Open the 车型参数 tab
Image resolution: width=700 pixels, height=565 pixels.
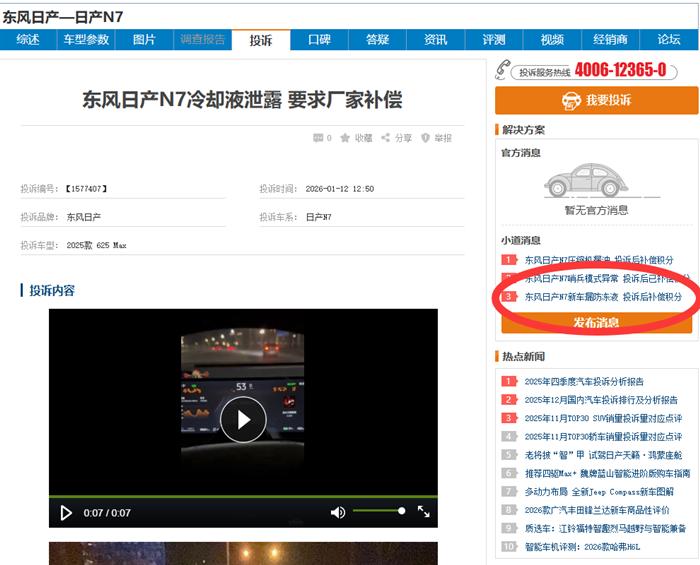click(x=86, y=40)
